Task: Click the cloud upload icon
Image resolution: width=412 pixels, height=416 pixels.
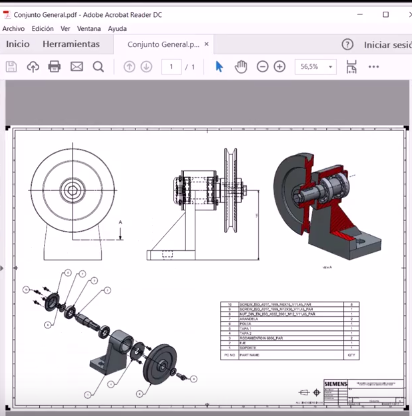Action: pos(33,67)
